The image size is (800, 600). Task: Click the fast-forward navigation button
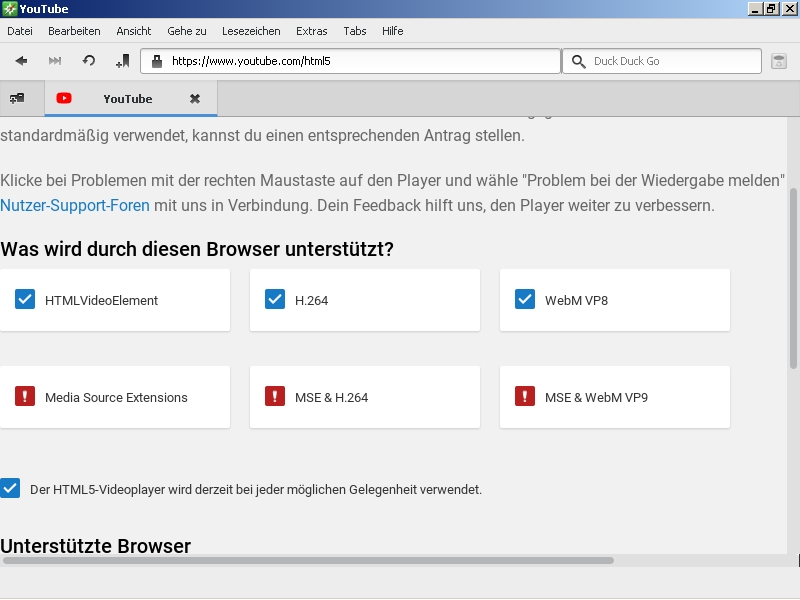point(55,61)
